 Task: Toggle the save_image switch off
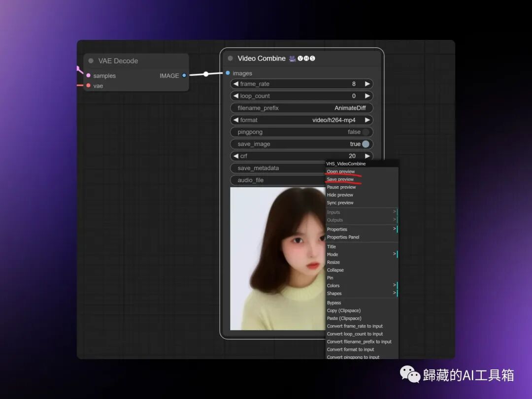[366, 144]
